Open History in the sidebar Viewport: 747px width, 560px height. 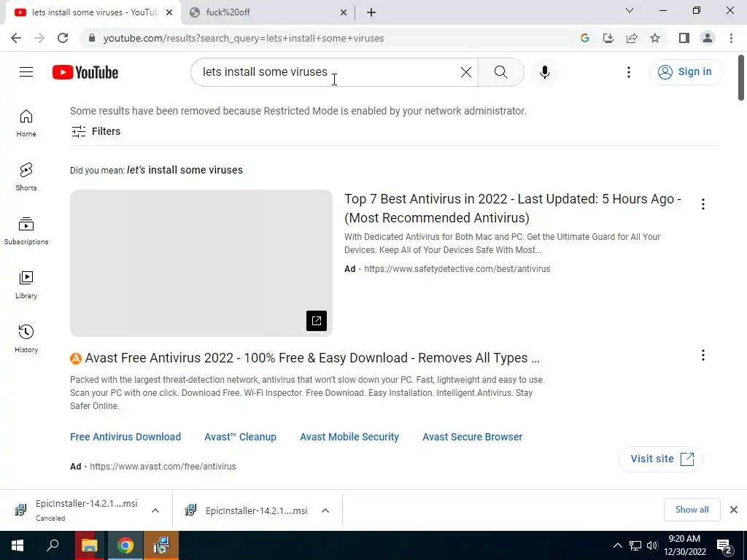[x=26, y=338]
